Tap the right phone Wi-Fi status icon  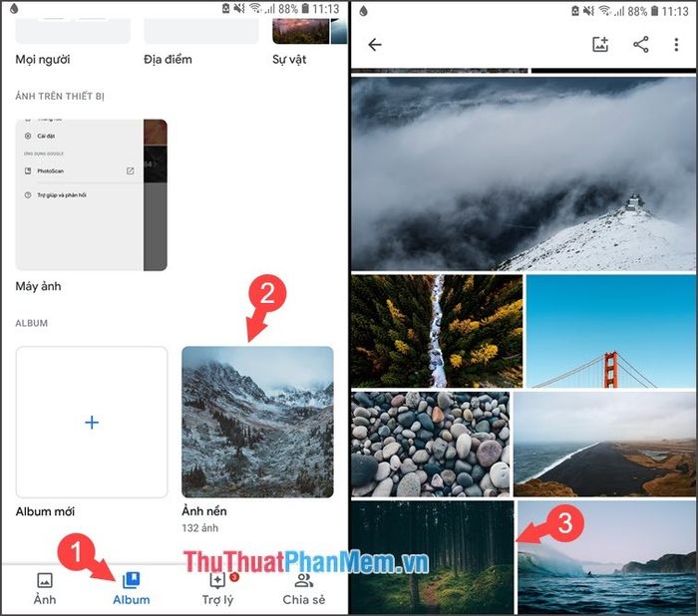tap(604, 10)
